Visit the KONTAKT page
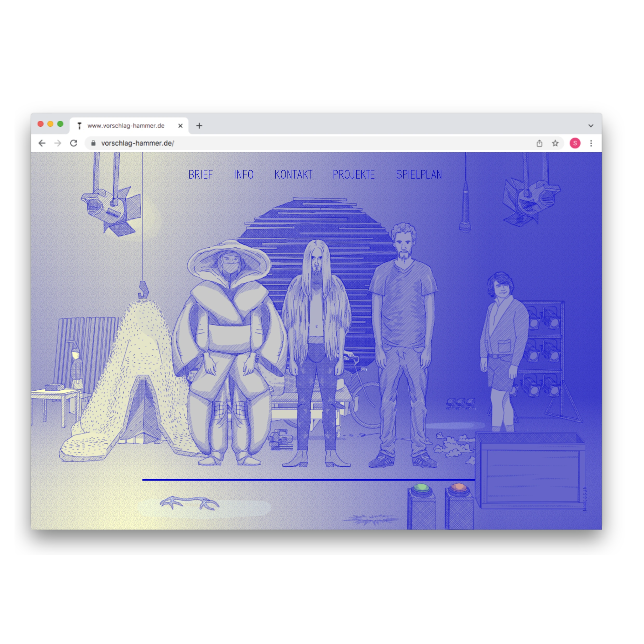Image resolution: width=644 pixels, height=644 pixels. click(x=294, y=175)
